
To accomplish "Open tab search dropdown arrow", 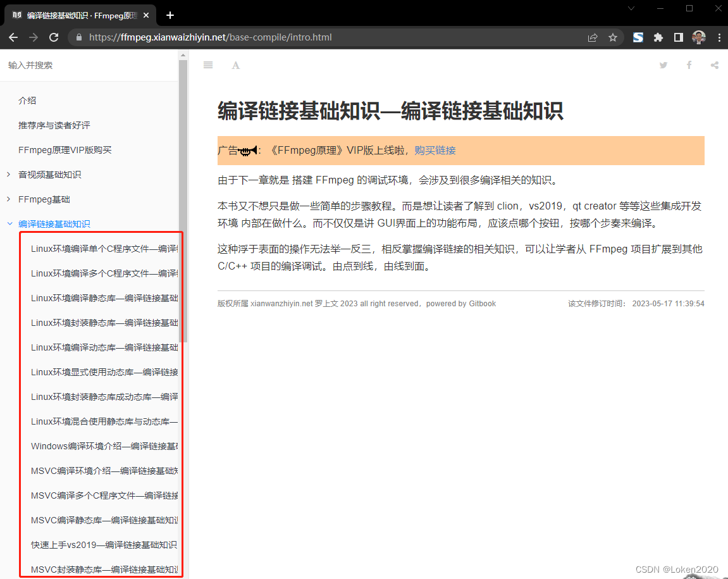I will (631, 8).
